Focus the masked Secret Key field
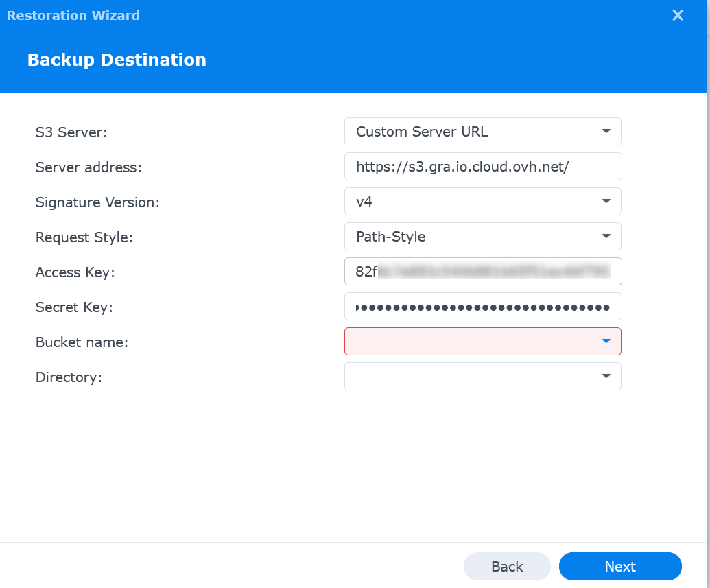This screenshot has width=710, height=588. pyautogui.click(x=482, y=307)
